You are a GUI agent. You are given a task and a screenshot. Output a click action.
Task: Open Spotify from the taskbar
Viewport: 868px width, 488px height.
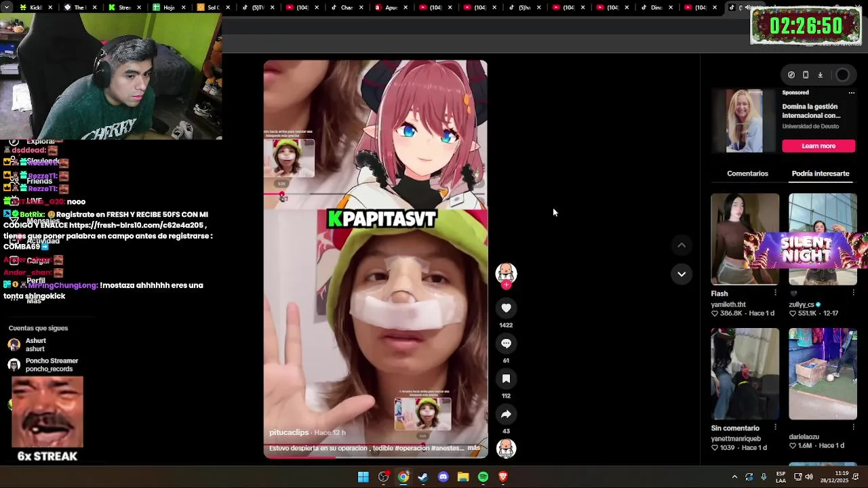pos(483,477)
